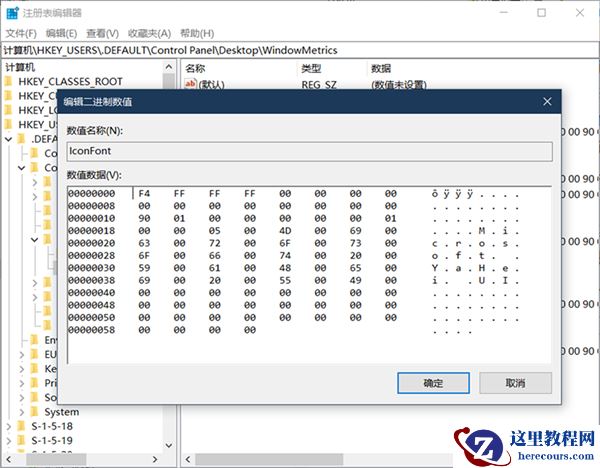
Task: Expand the System key
Action: 21,412
